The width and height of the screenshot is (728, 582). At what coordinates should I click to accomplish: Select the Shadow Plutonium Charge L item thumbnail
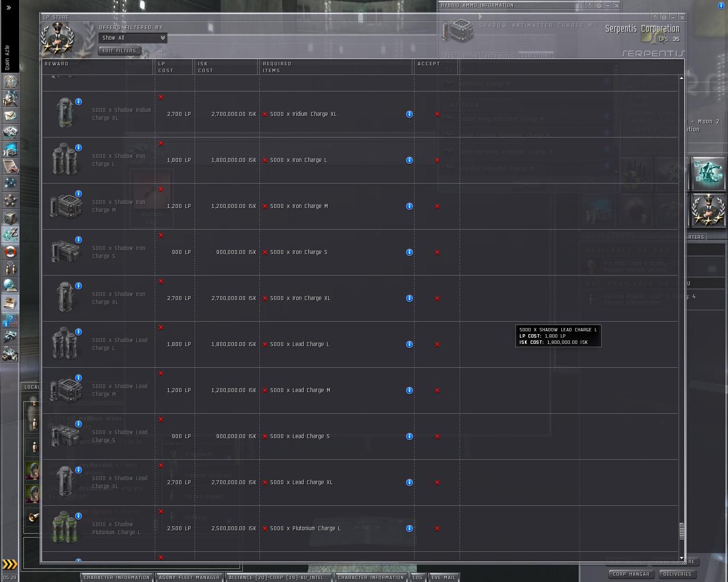click(65, 529)
